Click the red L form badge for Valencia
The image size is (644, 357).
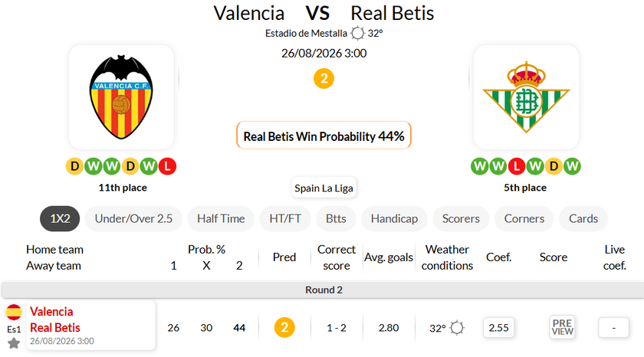pos(167,166)
